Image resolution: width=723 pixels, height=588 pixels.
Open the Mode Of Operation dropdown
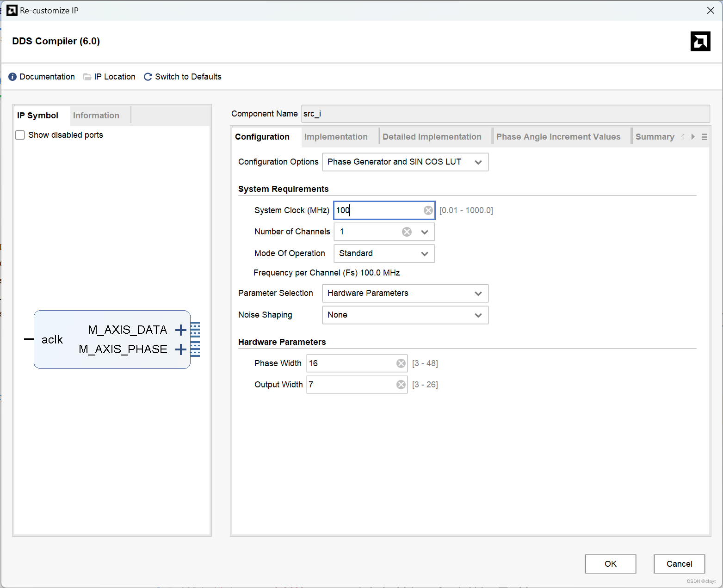click(x=384, y=253)
